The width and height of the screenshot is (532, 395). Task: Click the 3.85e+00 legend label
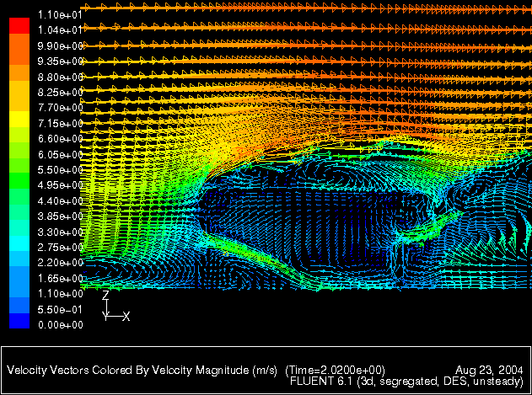61,216
